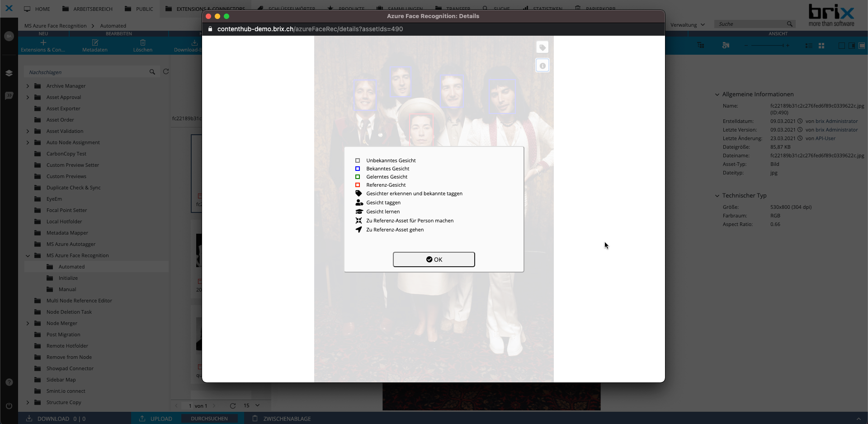The image size is (868, 424).
Task: Expand the Node Merger folder
Action: [x=28, y=323]
